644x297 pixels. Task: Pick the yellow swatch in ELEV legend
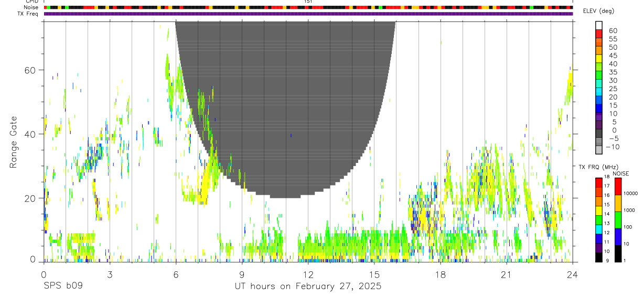598,58
